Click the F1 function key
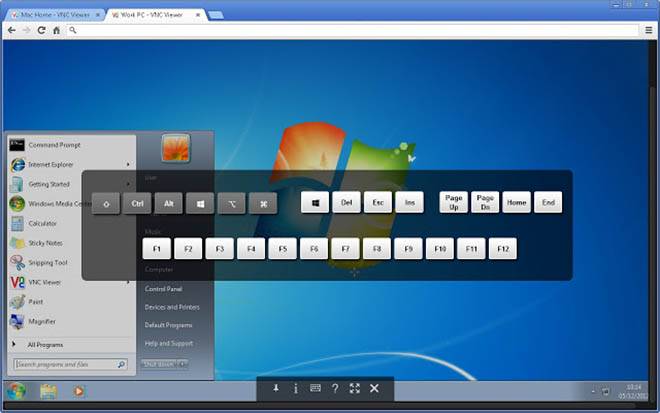This screenshot has width=660, height=413. (157, 249)
